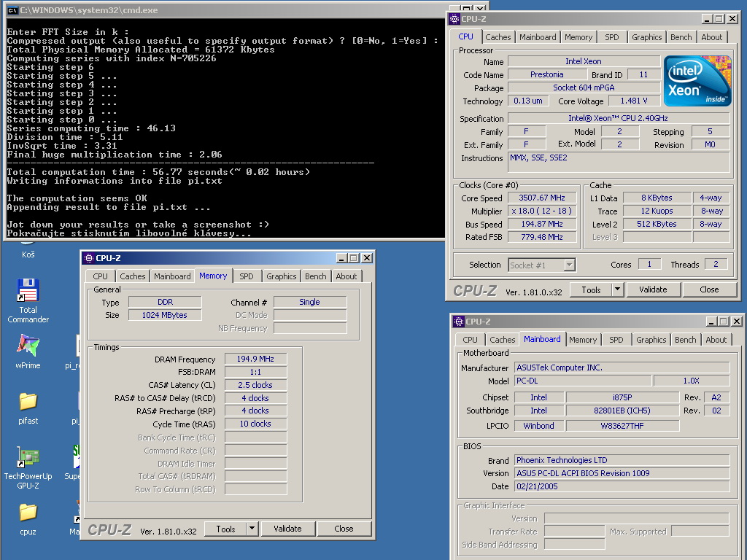This screenshot has width=747, height=560.
Task: Click CPU-Z title icon in Mainboard window
Action: [x=458, y=322]
